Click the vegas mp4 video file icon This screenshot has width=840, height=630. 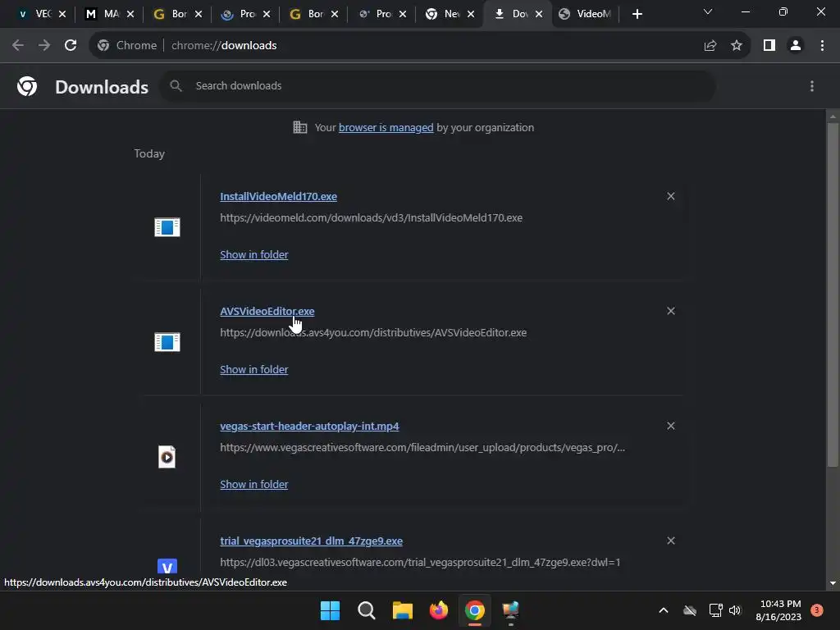(167, 457)
